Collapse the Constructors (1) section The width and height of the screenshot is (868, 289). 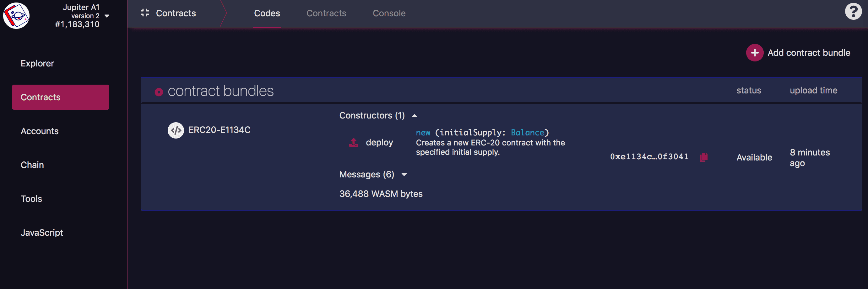pyautogui.click(x=415, y=116)
